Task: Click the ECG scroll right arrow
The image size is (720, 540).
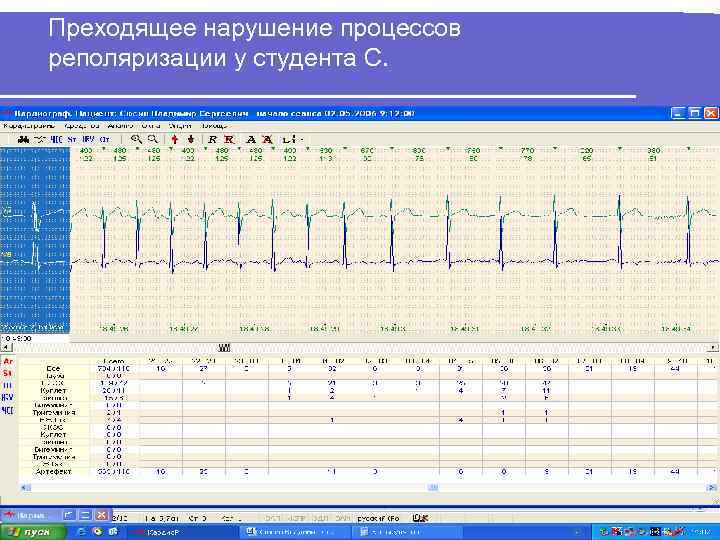Action: (x=714, y=348)
